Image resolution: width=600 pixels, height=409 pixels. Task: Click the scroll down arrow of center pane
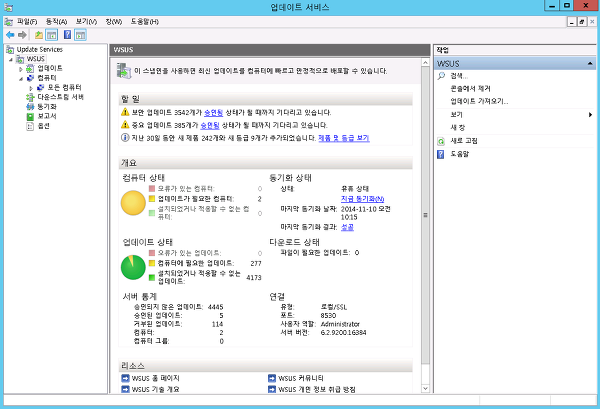pyautogui.click(x=425, y=388)
